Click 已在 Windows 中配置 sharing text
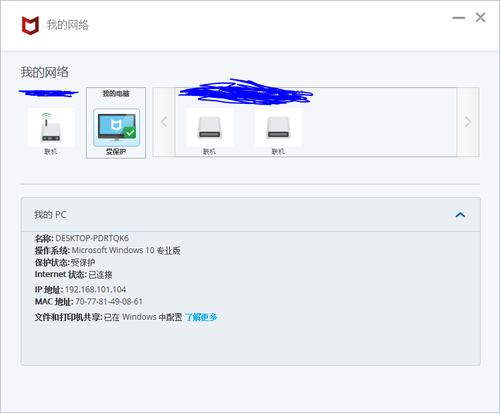 point(143,317)
